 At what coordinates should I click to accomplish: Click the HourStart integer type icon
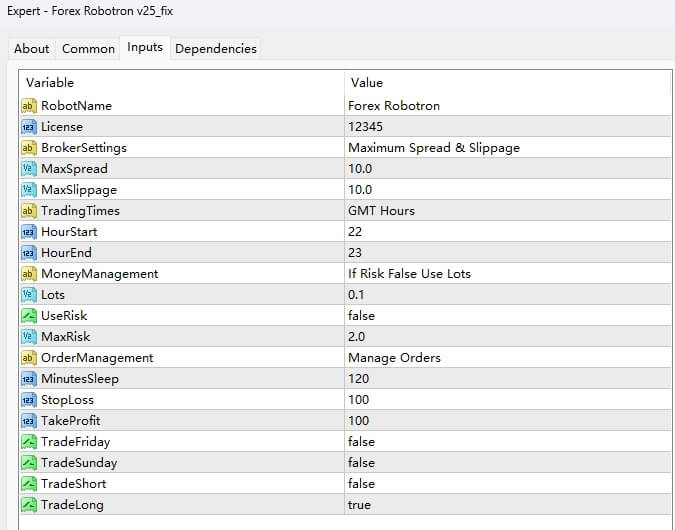(x=28, y=231)
